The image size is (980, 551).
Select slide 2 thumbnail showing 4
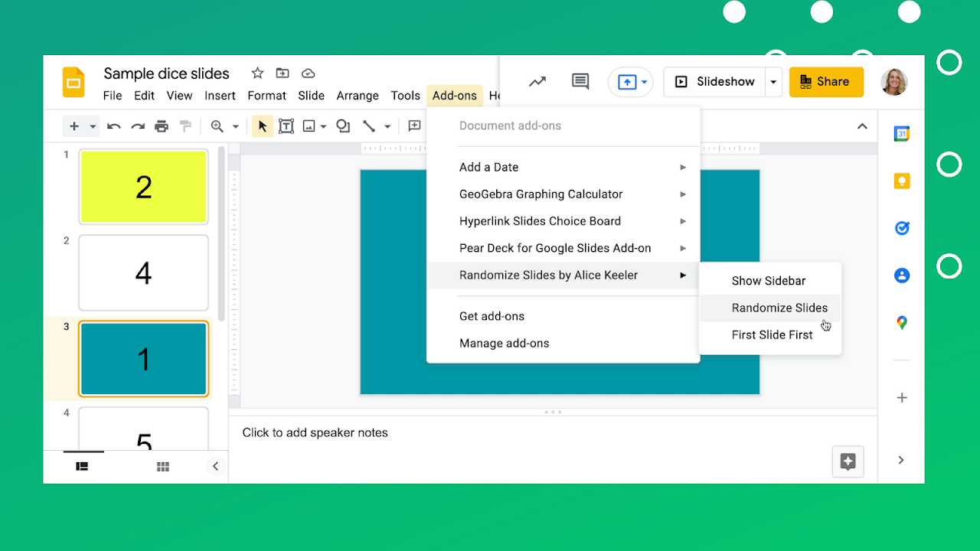(x=143, y=272)
